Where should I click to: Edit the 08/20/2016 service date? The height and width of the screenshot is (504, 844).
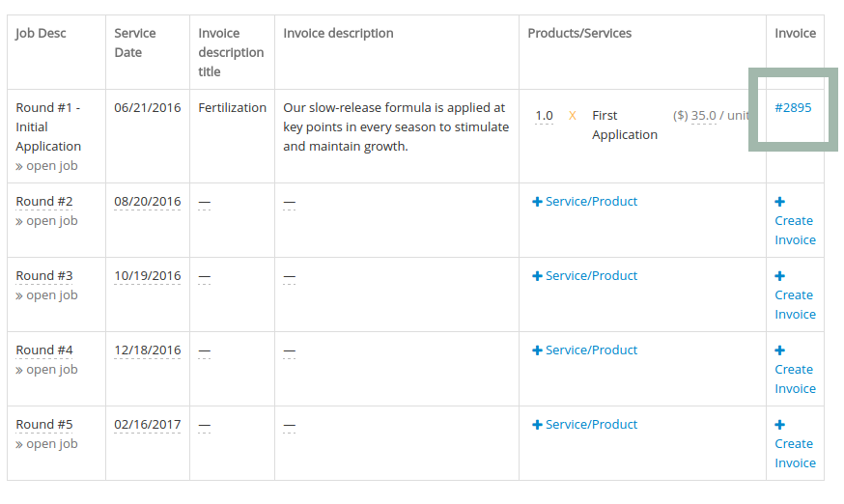148,202
